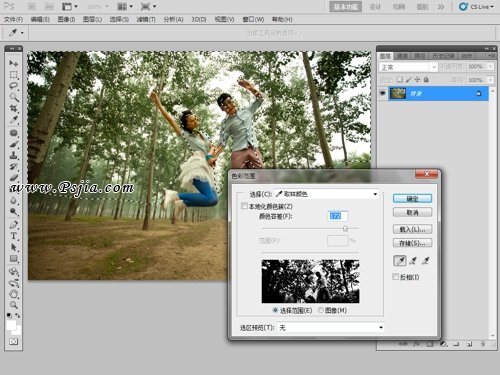Select the Horizontal Type tool
The image size is (500, 375).
13,236
